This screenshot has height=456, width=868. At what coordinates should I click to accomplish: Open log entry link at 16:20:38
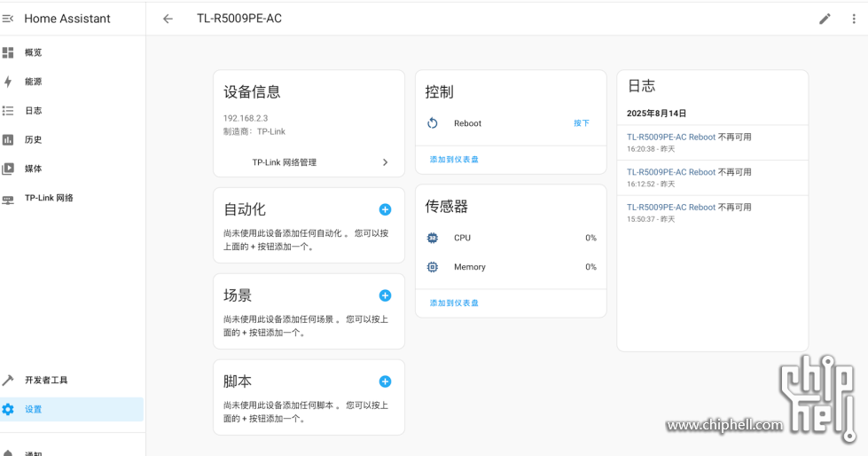pos(671,137)
